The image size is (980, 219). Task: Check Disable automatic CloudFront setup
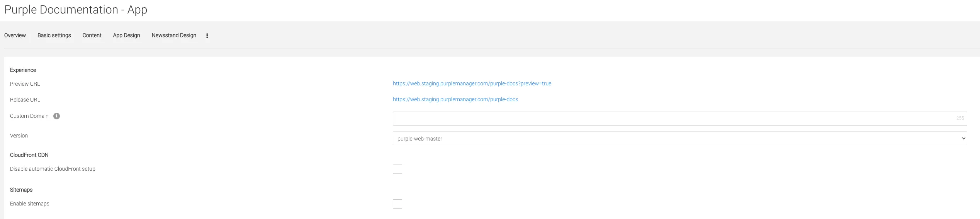[397, 169]
